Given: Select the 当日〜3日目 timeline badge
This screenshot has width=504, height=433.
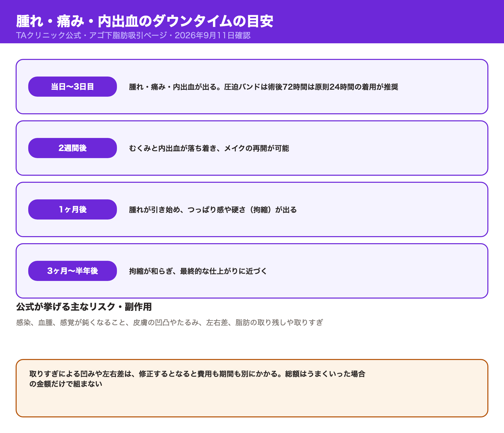Looking at the screenshot, I should tap(73, 87).
